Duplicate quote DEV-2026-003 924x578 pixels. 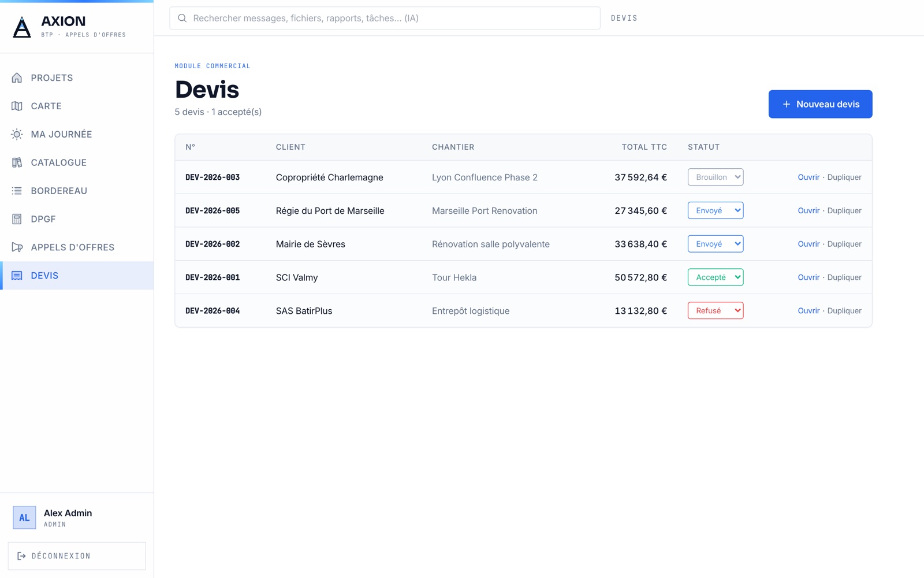pos(844,177)
